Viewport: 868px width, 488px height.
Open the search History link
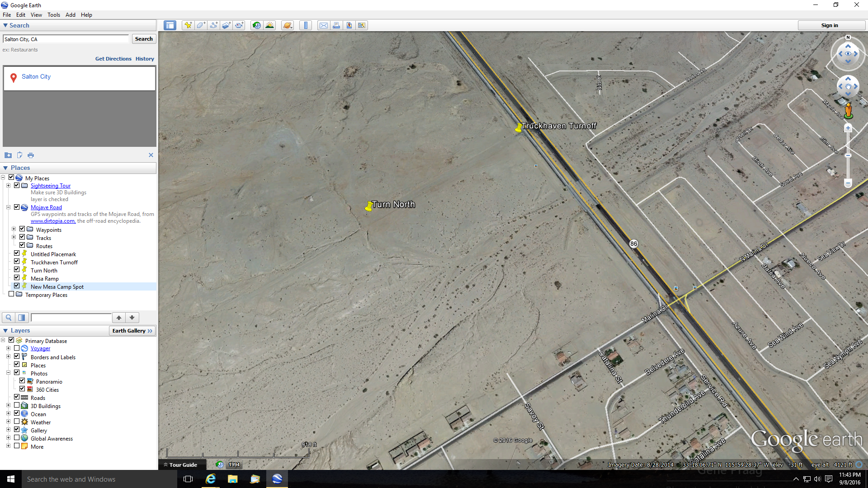click(145, 59)
